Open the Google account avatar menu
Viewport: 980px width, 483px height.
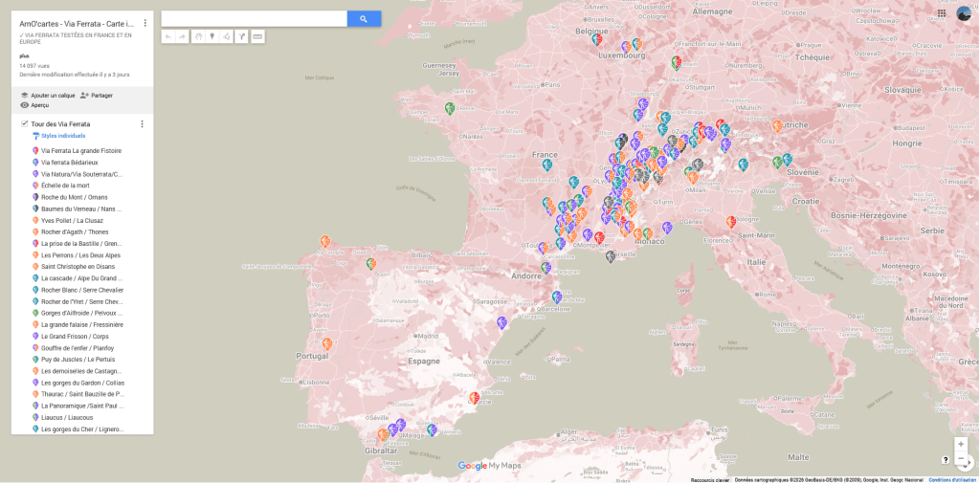963,13
